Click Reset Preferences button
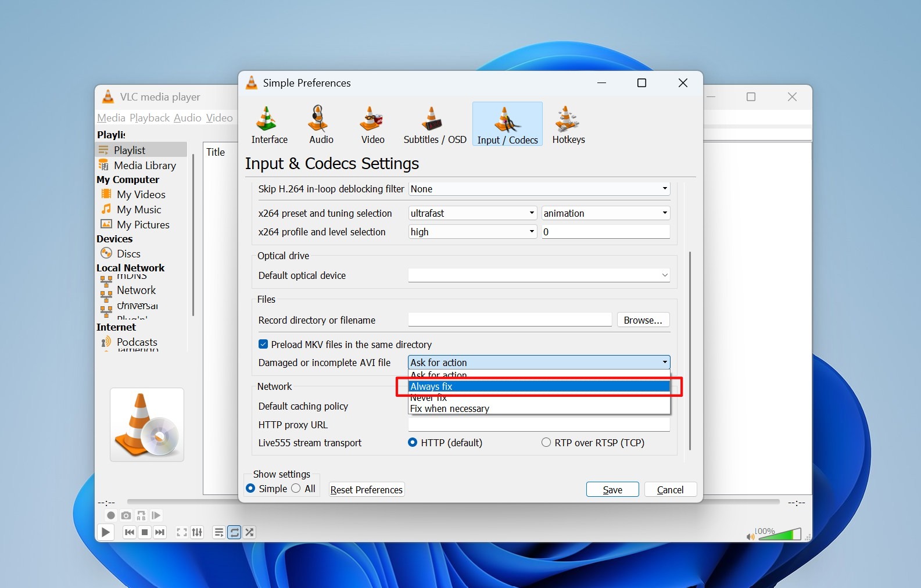 366,489
